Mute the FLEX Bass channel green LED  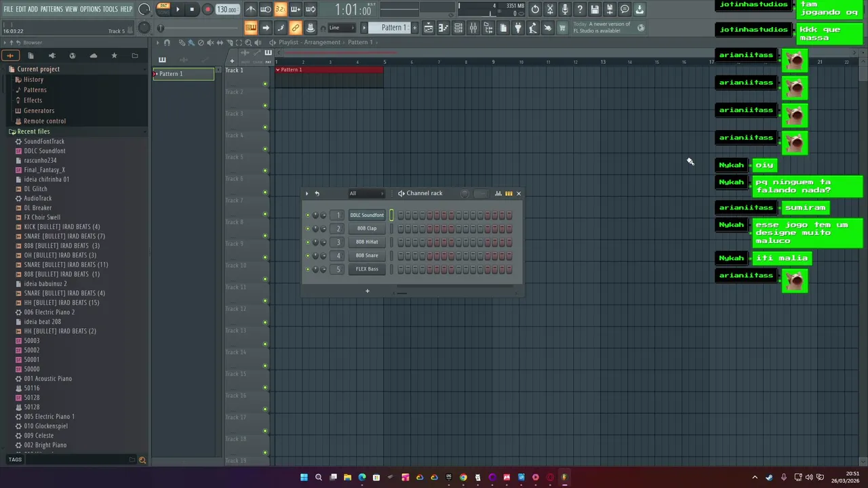(x=308, y=269)
